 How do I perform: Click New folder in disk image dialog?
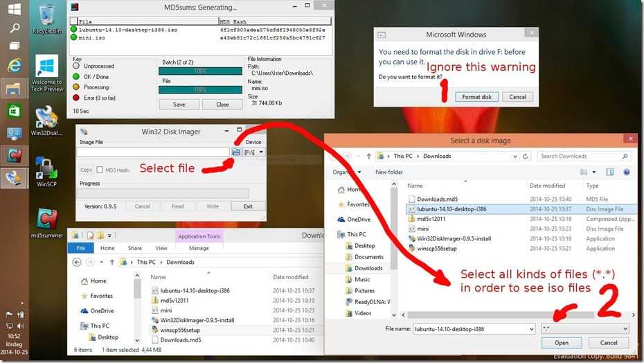pos(389,172)
